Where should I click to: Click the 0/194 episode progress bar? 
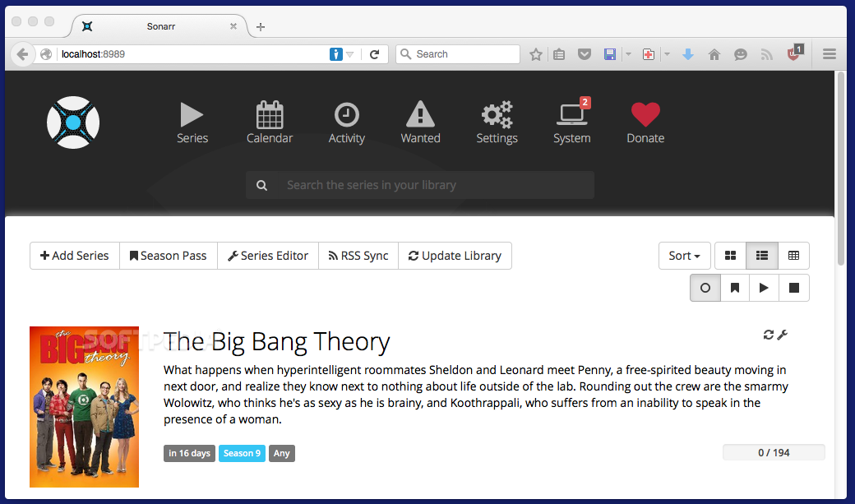point(773,451)
